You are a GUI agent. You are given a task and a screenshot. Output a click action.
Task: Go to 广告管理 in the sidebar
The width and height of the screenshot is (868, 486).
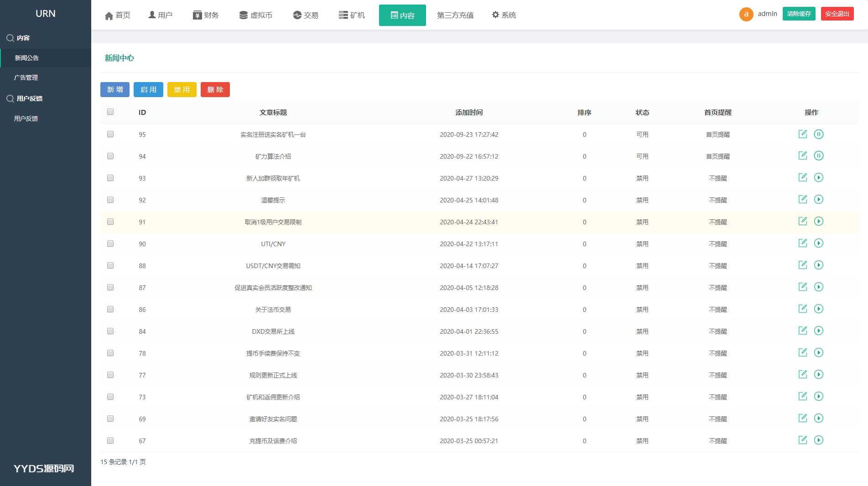click(26, 78)
